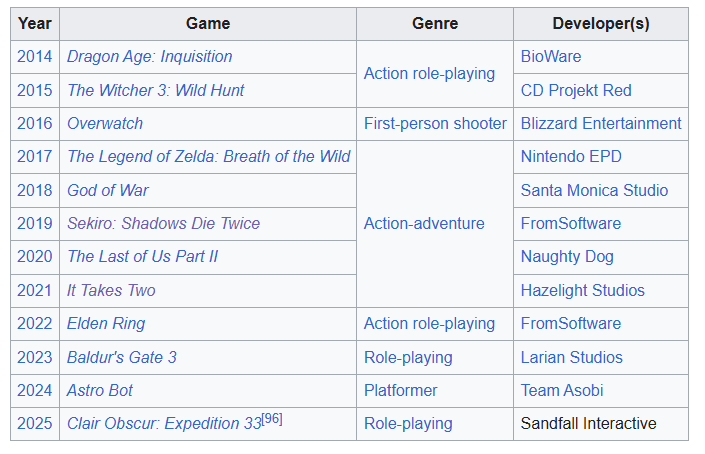Screen dimensions: 705x454
Task: Open the First-person shooter genre link
Action: pos(435,124)
